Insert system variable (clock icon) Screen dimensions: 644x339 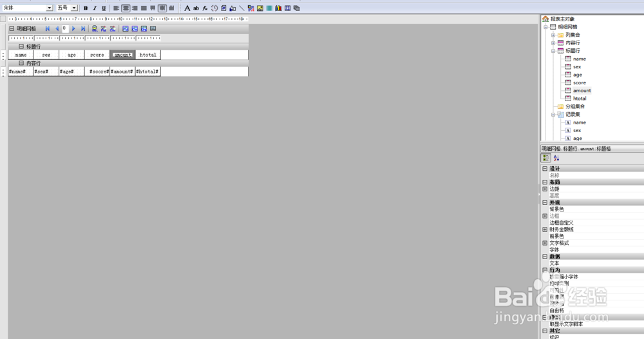(214, 8)
